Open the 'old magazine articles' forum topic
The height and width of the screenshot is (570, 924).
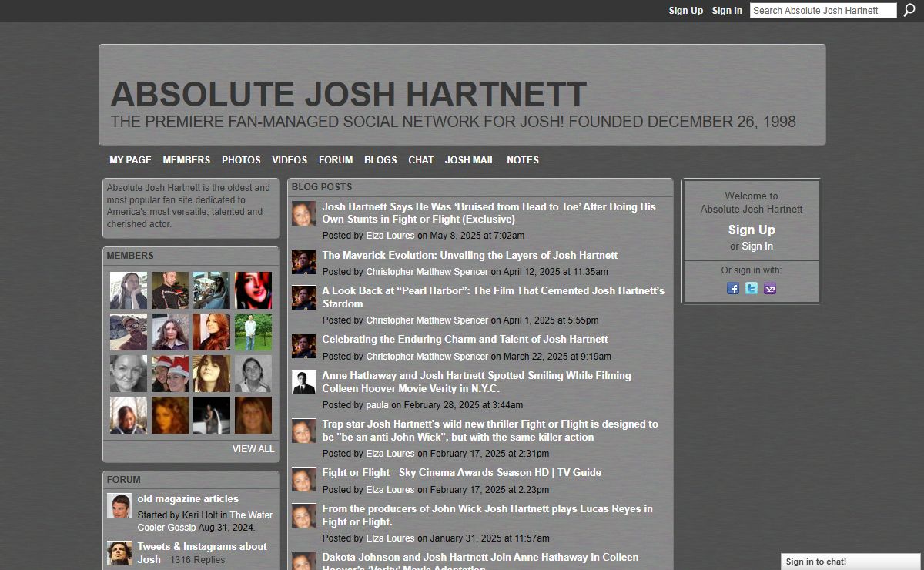tap(188, 499)
